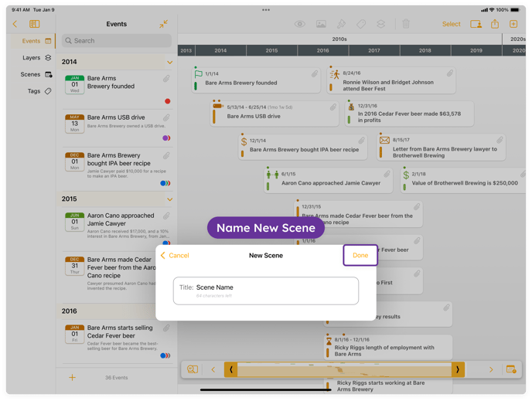
Task: Click the Scene Name title field
Action: pyautogui.click(x=266, y=291)
